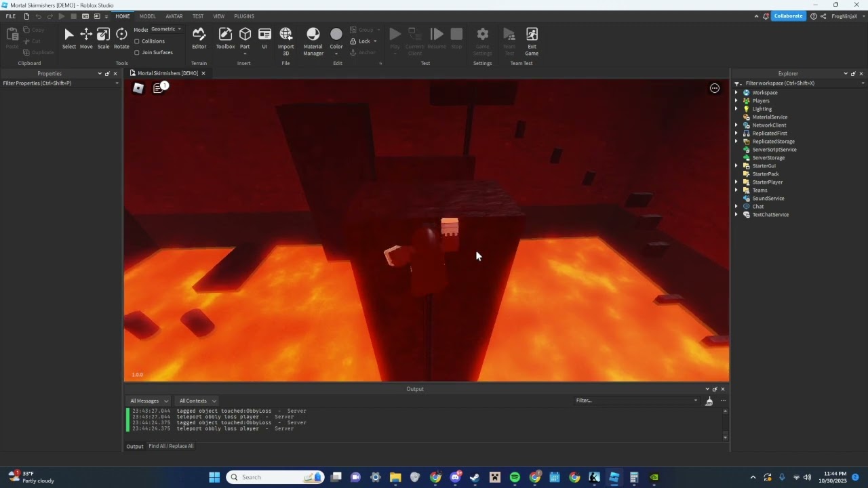This screenshot has width=868, height=488.
Task: Open the Terrain Editor
Action: tap(199, 39)
